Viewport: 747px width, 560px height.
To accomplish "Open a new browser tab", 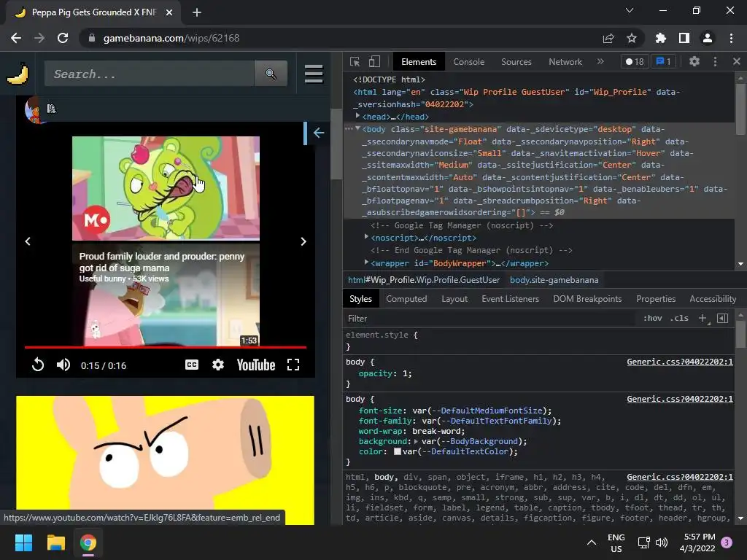I will (x=197, y=12).
